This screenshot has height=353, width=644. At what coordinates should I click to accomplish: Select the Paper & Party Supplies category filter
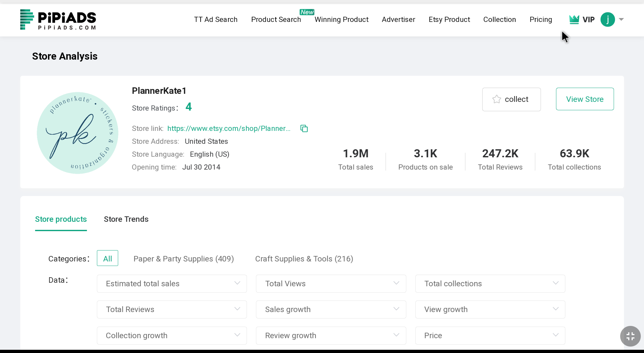point(184,259)
